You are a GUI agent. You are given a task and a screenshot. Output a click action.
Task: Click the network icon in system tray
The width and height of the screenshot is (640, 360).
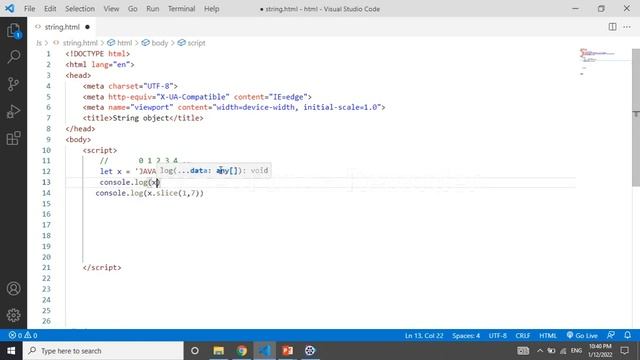tap(563, 351)
